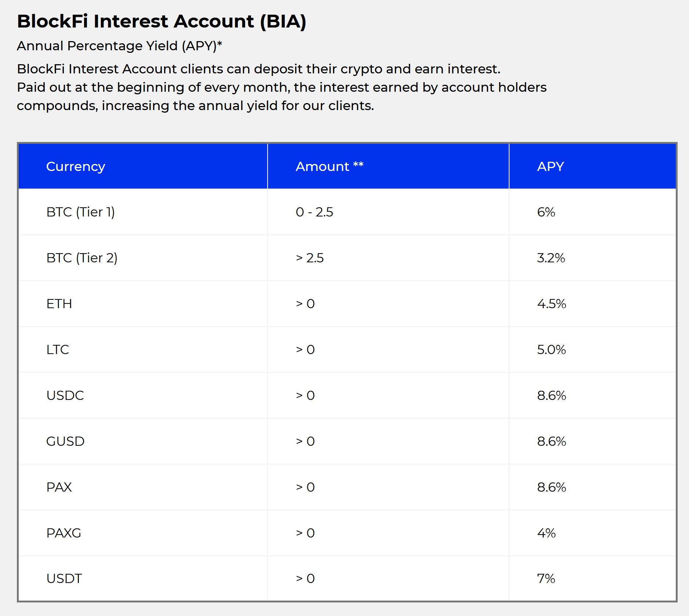Click the 'Paid out at the beginning' line
689x616 pixels.
pos(282,87)
